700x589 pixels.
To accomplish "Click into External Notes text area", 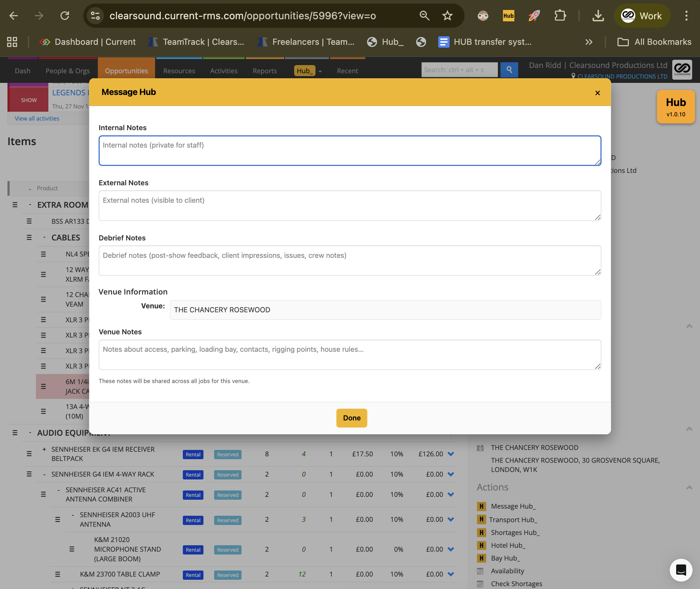I will pos(350,206).
